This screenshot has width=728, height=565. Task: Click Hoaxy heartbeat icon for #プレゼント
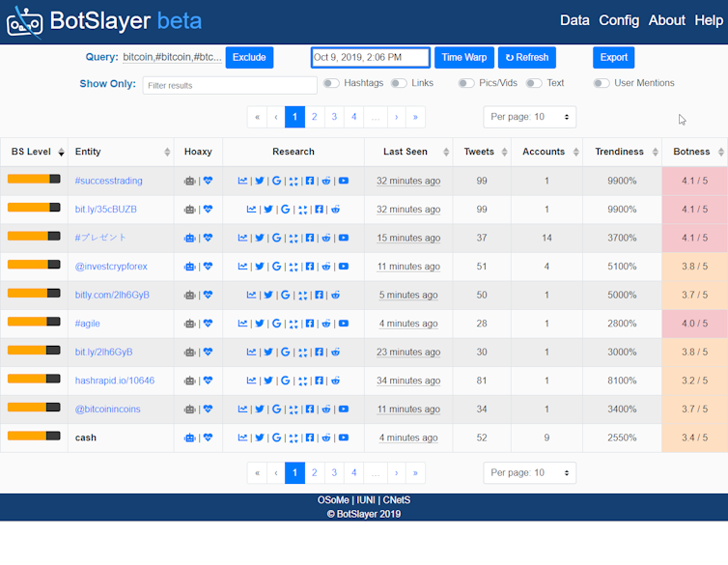[208, 238]
